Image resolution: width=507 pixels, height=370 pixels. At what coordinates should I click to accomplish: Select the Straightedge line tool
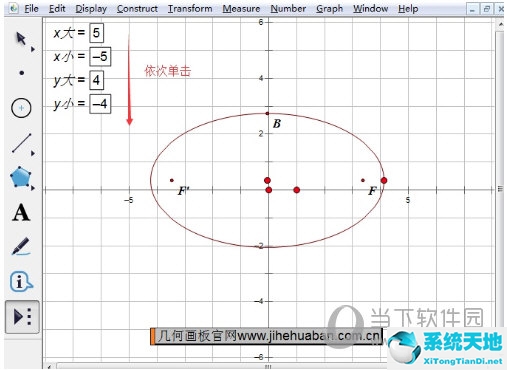pos(21,143)
